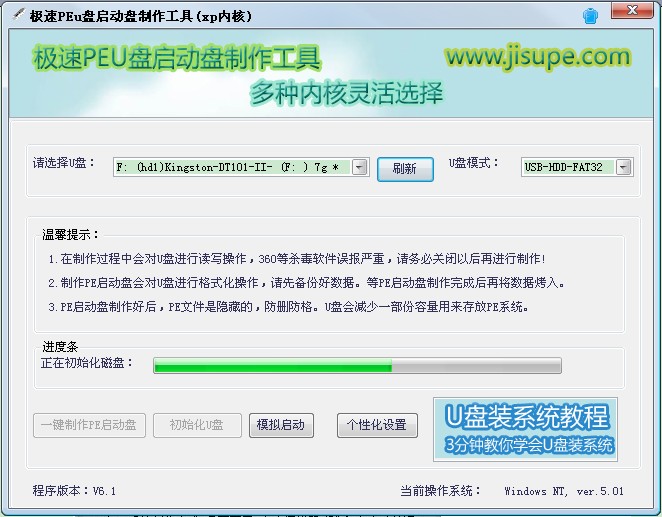The width and height of the screenshot is (662, 517).
Task: Click the U盘模式 label
Action: pyautogui.click(x=473, y=163)
